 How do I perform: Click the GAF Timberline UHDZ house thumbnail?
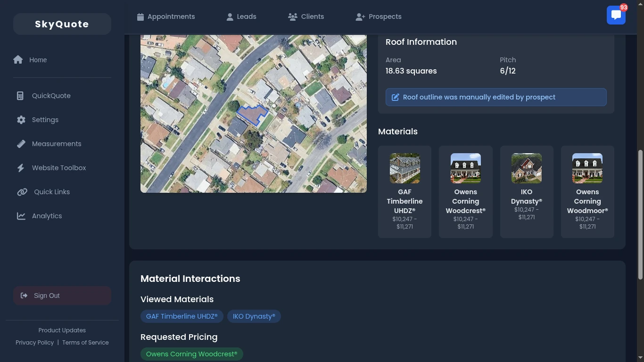coord(405,168)
